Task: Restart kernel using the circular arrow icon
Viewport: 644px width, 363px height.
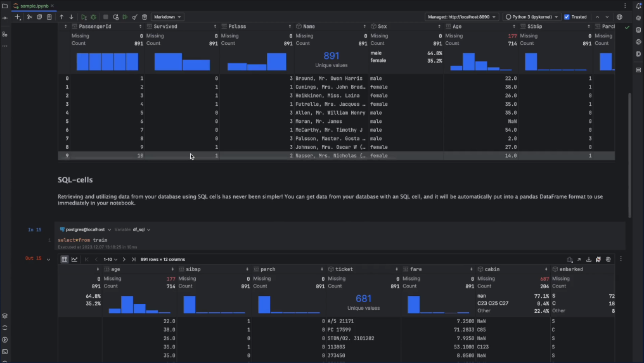Action: 115,17
